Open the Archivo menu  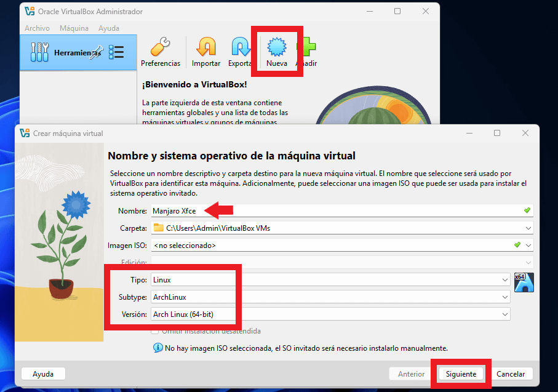click(37, 28)
